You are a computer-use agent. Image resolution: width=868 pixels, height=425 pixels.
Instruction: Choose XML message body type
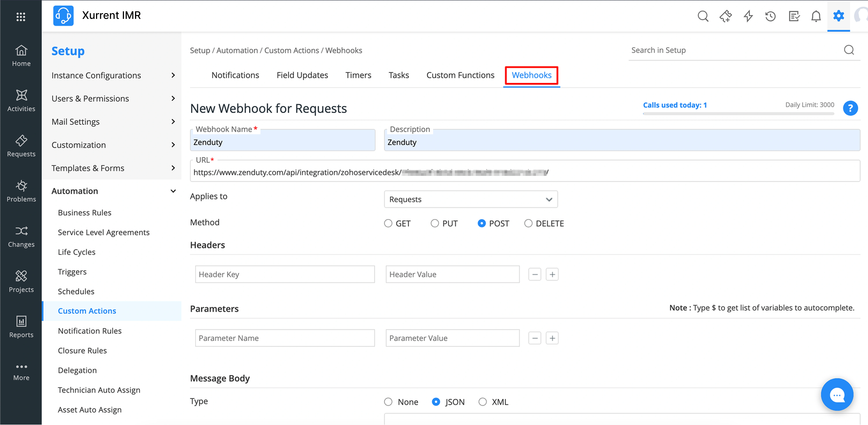[482, 402]
